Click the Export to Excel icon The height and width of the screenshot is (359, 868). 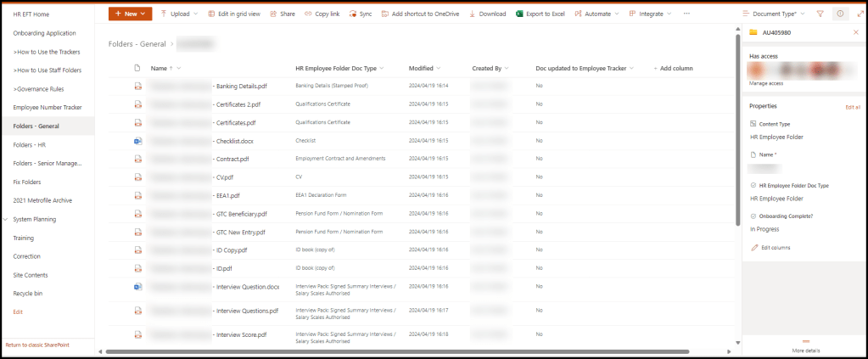click(x=519, y=14)
